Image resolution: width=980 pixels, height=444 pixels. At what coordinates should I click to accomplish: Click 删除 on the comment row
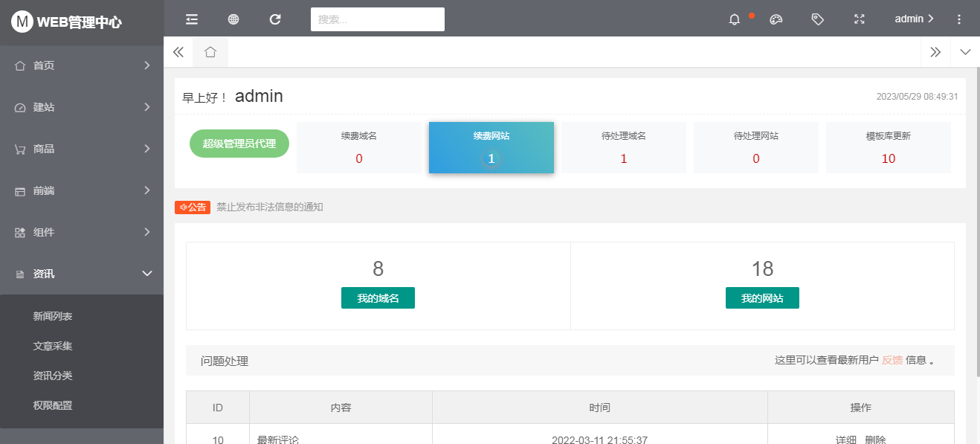[877, 440]
